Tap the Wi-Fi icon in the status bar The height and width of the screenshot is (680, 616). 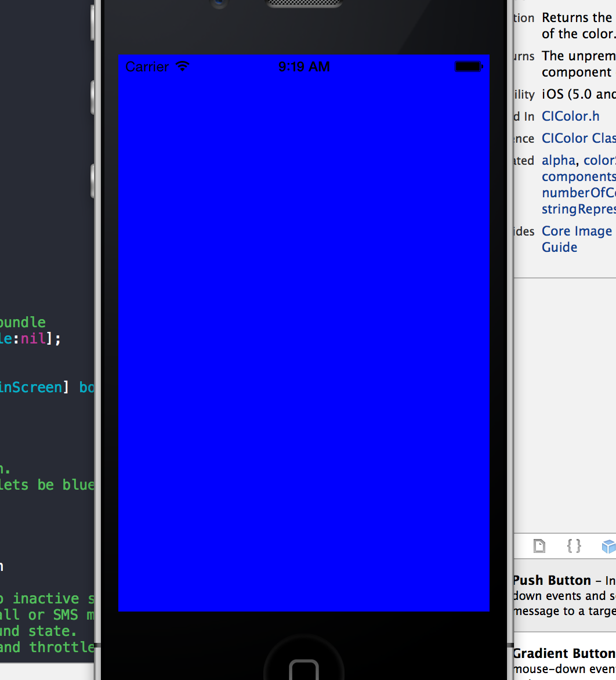point(183,67)
